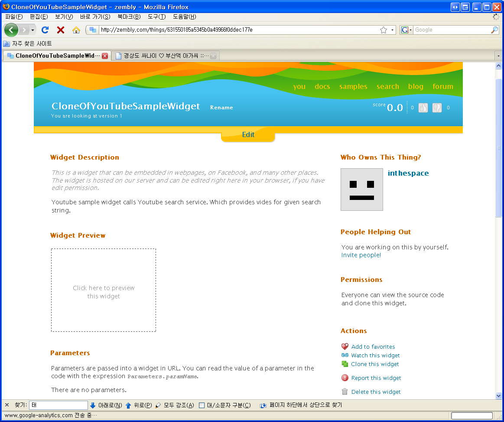Open the search engine selector dropdown
This screenshot has width=504, height=422.
(x=406, y=30)
